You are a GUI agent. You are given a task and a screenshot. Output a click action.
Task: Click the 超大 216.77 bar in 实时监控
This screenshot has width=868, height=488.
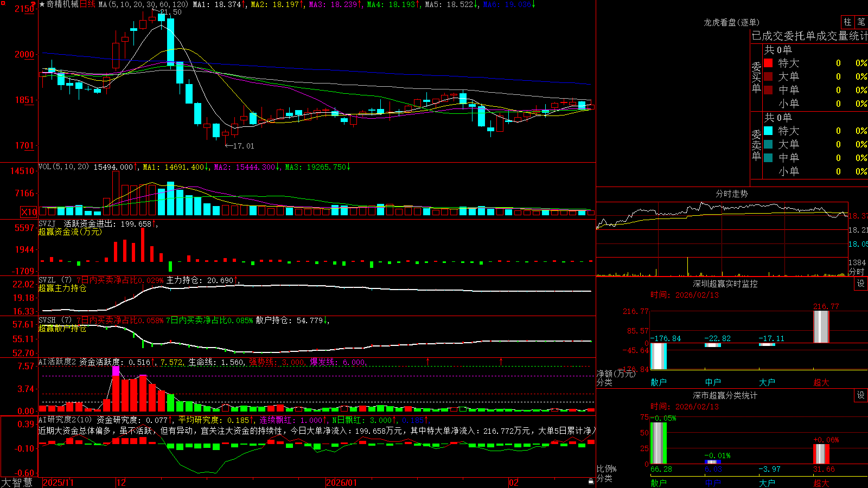pyautogui.click(x=821, y=326)
